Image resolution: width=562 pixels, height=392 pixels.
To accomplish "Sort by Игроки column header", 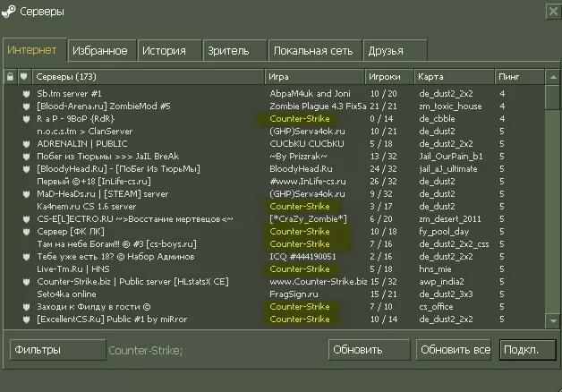I will click(x=389, y=77).
